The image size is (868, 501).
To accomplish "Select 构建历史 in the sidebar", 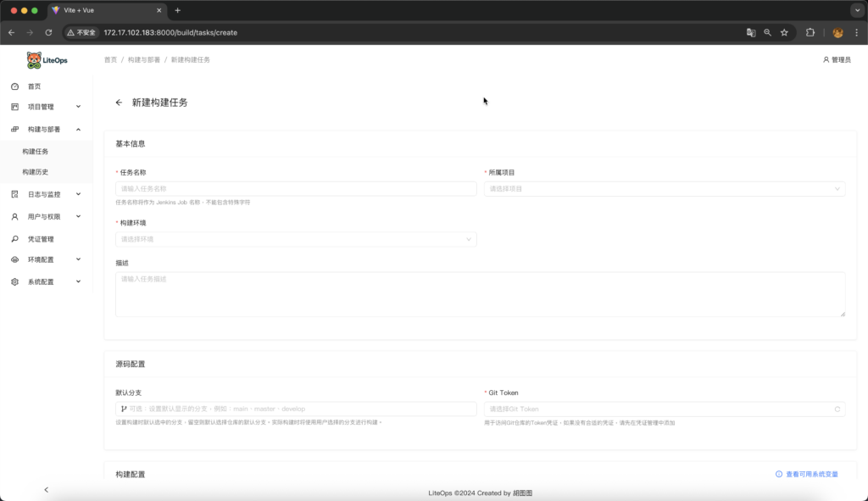I will click(36, 172).
